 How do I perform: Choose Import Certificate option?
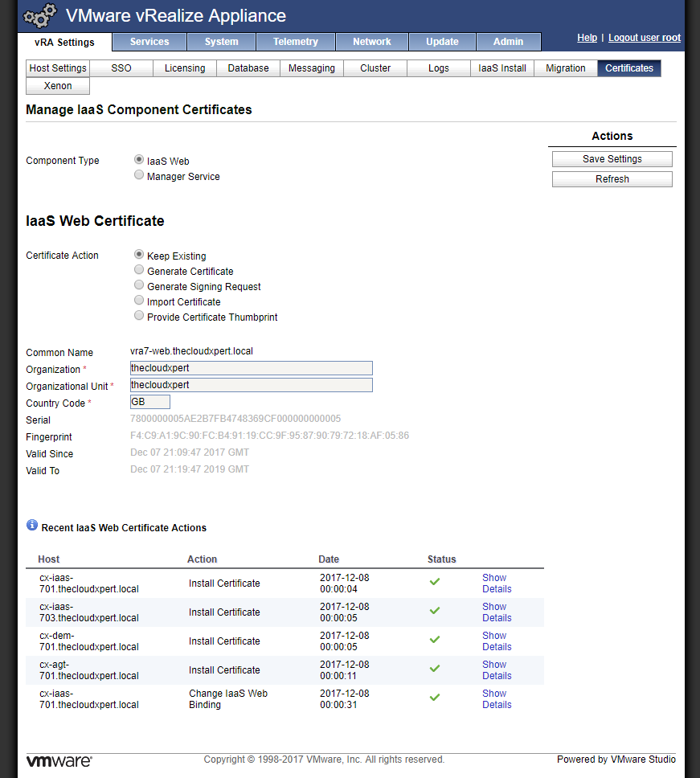pos(139,301)
